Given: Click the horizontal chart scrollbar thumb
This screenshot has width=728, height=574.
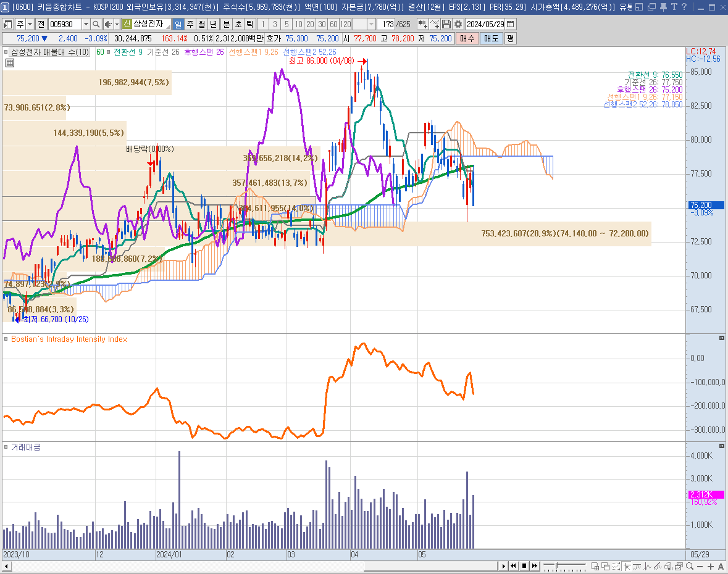Looking at the screenshot, I should point(430,566).
